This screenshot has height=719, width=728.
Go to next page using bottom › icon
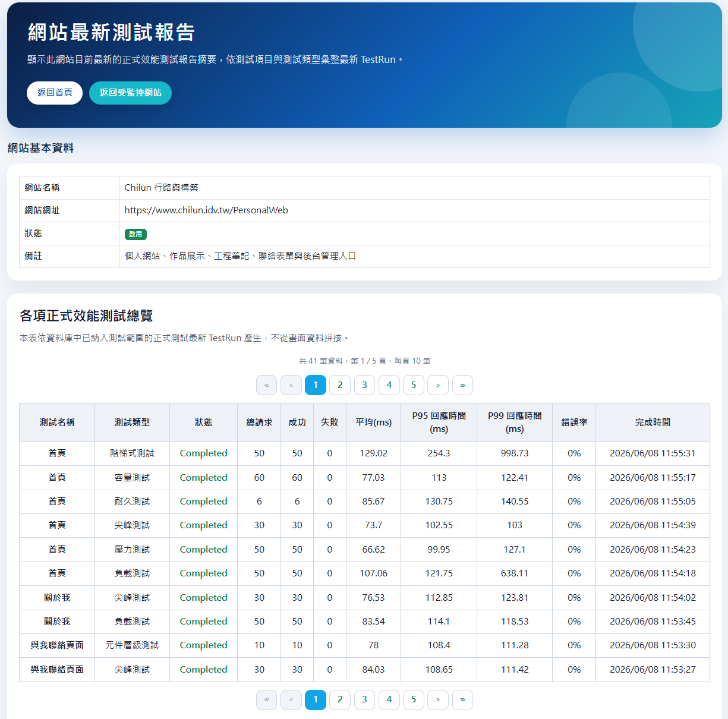click(x=438, y=699)
